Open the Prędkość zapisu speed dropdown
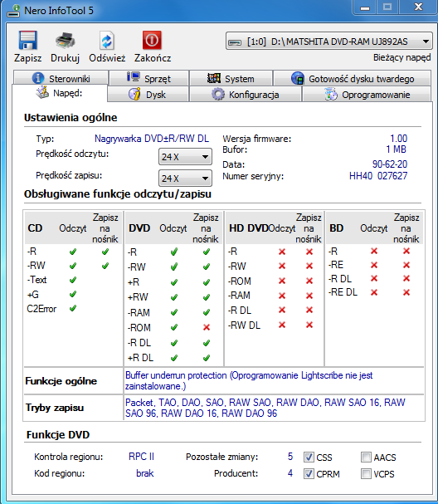The width and height of the screenshot is (438, 504). point(185,178)
